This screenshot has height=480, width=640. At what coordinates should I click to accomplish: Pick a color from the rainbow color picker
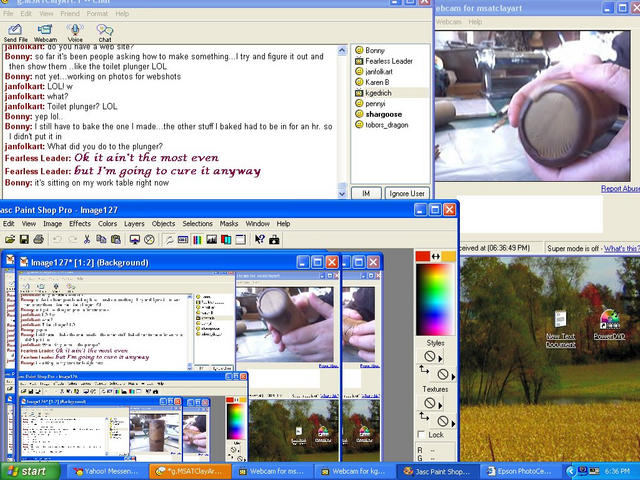pos(435,300)
